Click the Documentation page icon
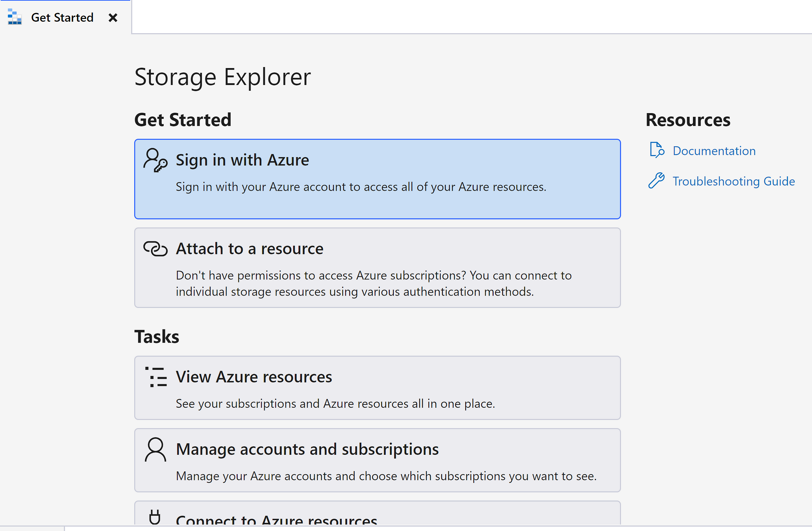Image resolution: width=812 pixels, height=531 pixels. (657, 150)
